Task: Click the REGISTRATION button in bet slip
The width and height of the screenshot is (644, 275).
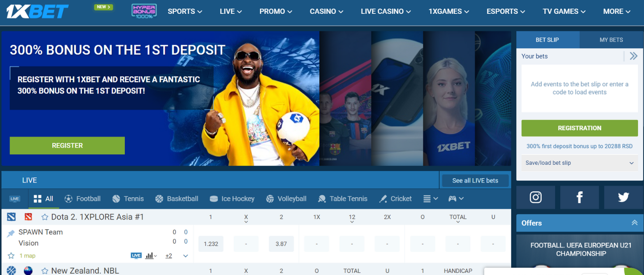Action: (x=580, y=128)
